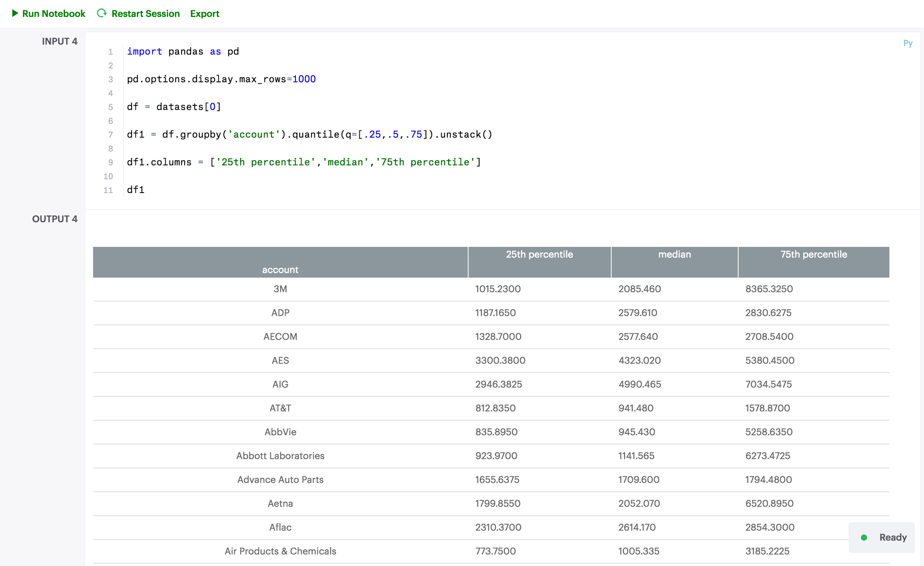Click Aflac median value 2614.170
Image resolution: width=924 pixels, height=566 pixels.
(x=637, y=527)
